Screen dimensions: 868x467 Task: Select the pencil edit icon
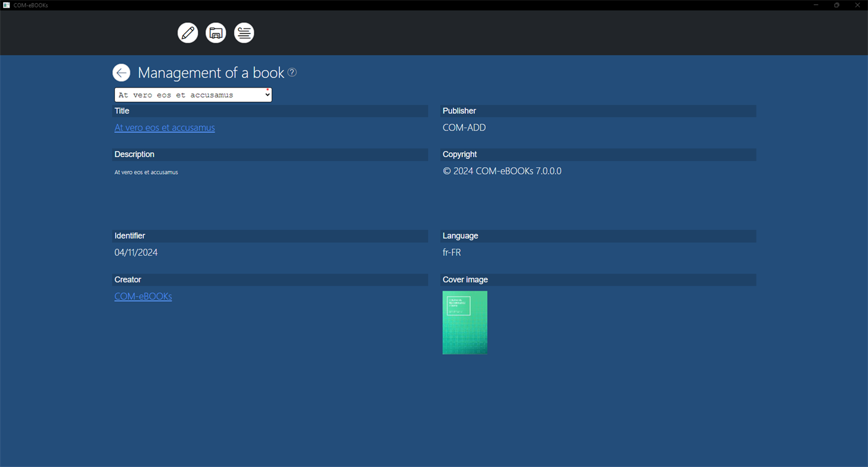188,32
